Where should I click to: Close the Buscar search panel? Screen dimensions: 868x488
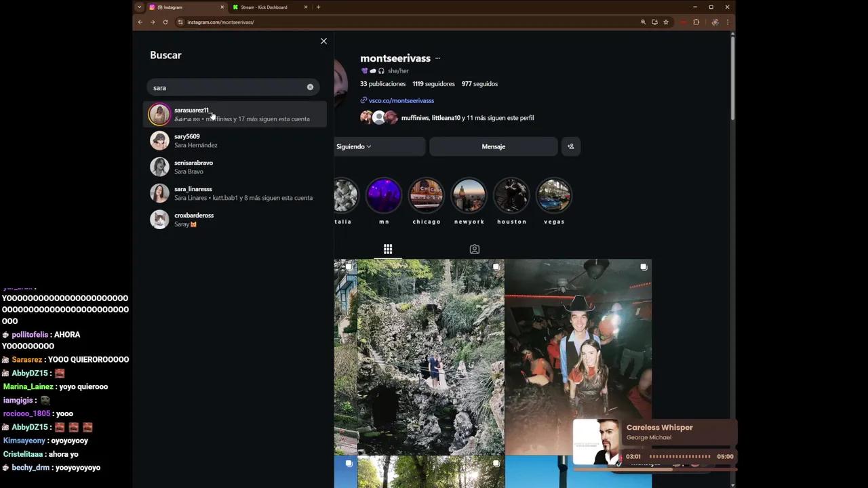(x=323, y=41)
